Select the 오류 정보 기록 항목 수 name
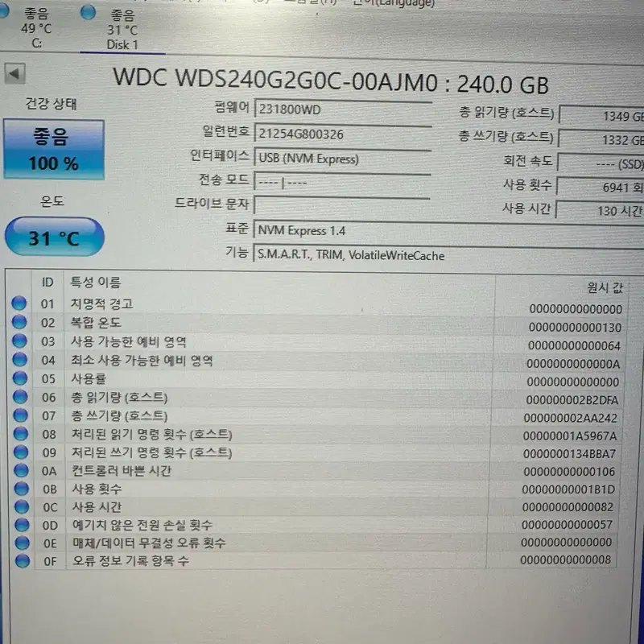This screenshot has width=644, height=644. point(130,560)
